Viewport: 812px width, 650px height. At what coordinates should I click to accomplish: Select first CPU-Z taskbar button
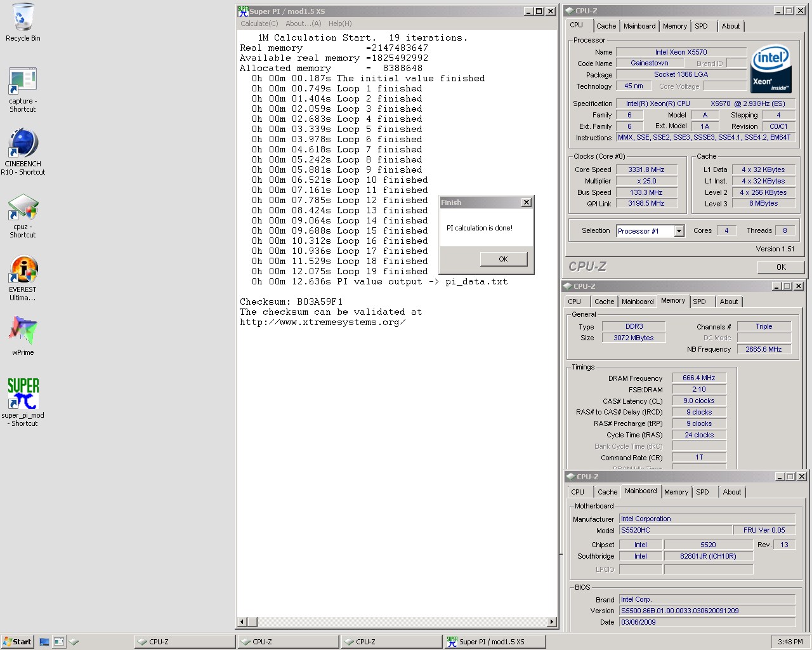click(x=184, y=642)
